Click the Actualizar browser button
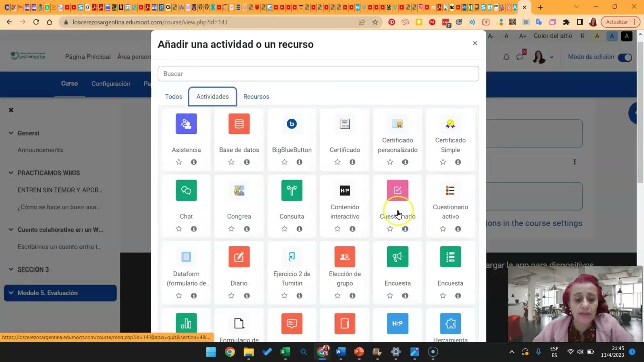644x362 pixels. coord(620,22)
